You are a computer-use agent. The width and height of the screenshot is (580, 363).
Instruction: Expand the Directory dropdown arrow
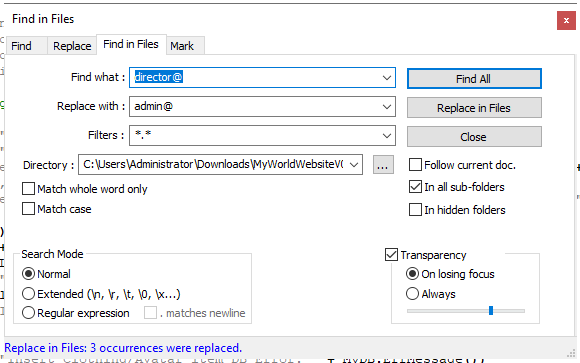click(354, 165)
